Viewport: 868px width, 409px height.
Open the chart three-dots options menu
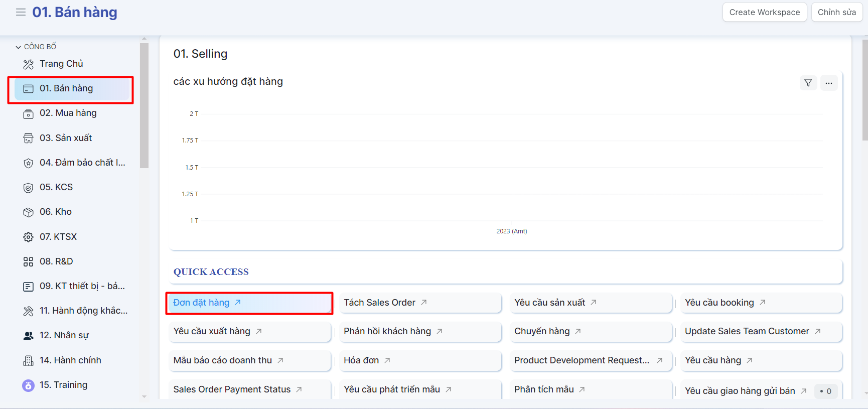828,83
